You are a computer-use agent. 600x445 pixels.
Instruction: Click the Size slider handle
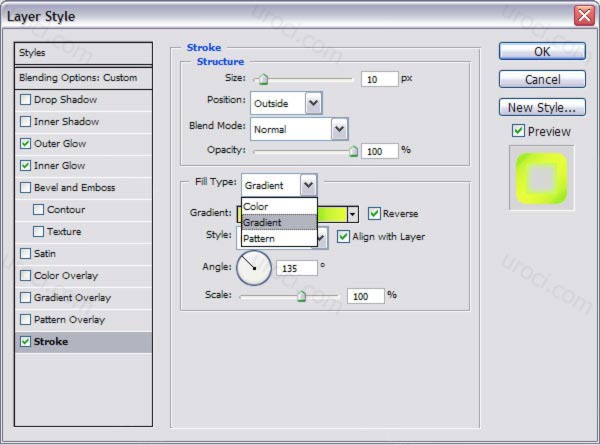click(x=263, y=79)
